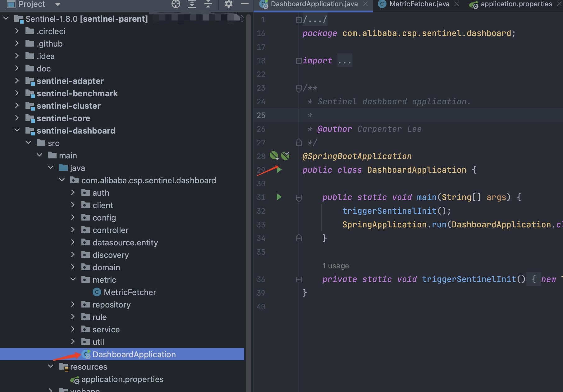
Task: Select MetricFetcher class in project tree
Action: tap(130, 292)
